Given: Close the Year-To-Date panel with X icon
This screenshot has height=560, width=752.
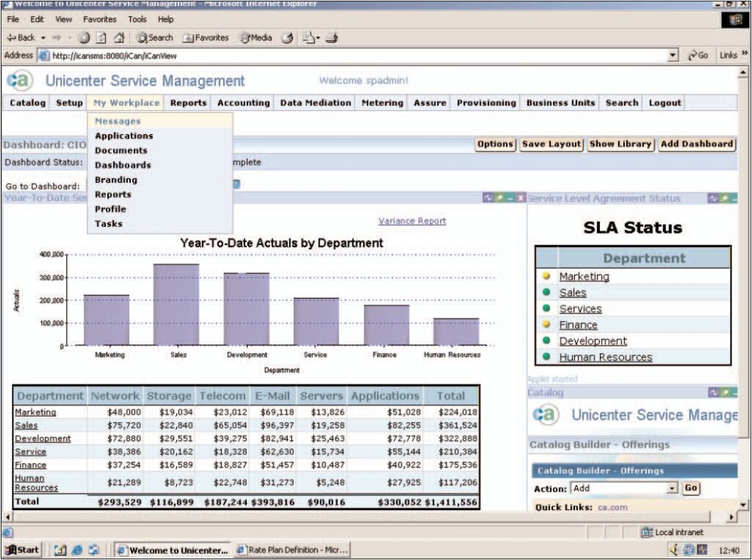Looking at the screenshot, I should click(x=521, y=197).
